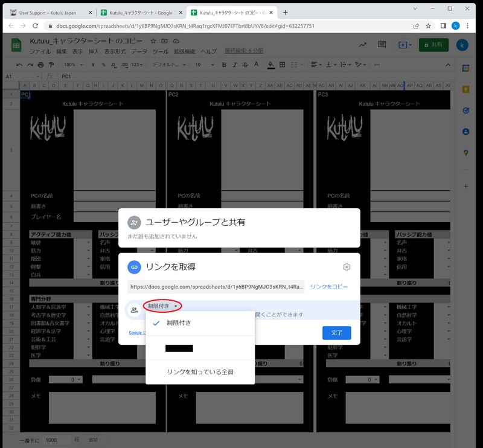
Task: Open the present button dropdown arrow
Action: 411,45
